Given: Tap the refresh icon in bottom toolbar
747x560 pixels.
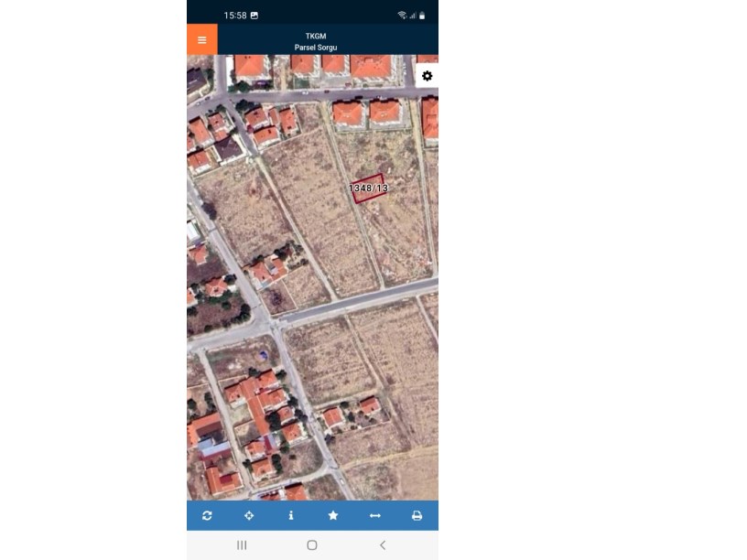Looking at the screenshot, I should pos(208,516).
